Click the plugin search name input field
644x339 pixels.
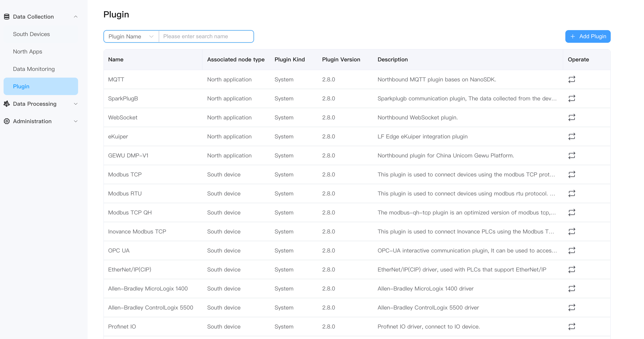click(206, 36)
